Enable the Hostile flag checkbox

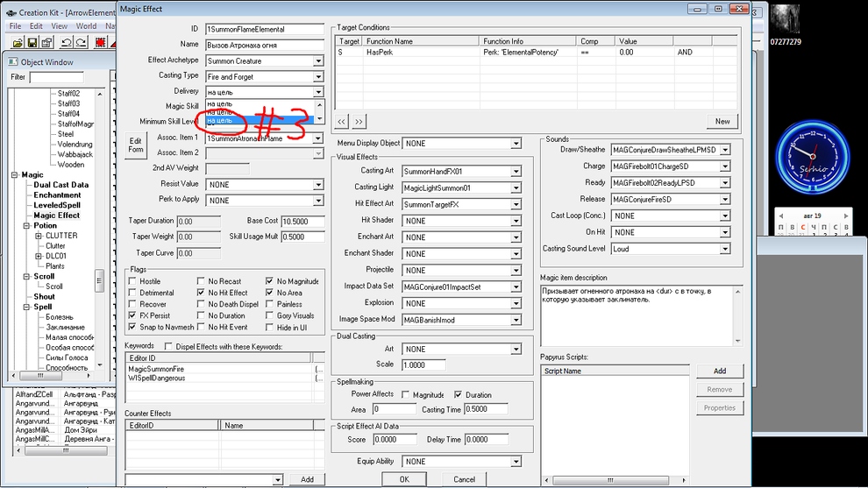tap(132, 281)
